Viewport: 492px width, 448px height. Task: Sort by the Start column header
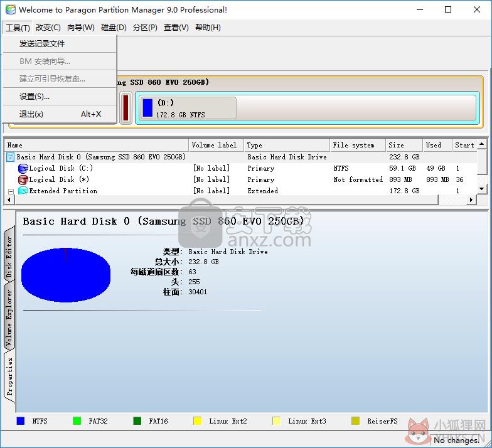click(464, 146)
